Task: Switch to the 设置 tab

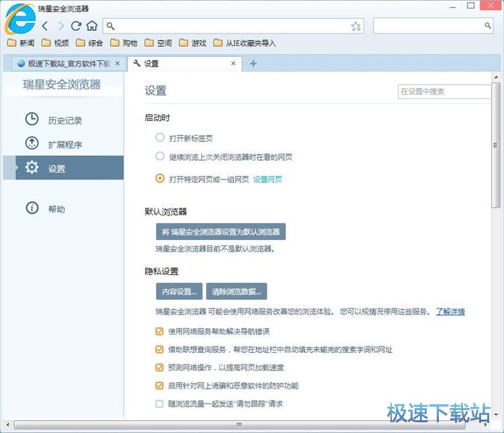Action: pos(185,63)
